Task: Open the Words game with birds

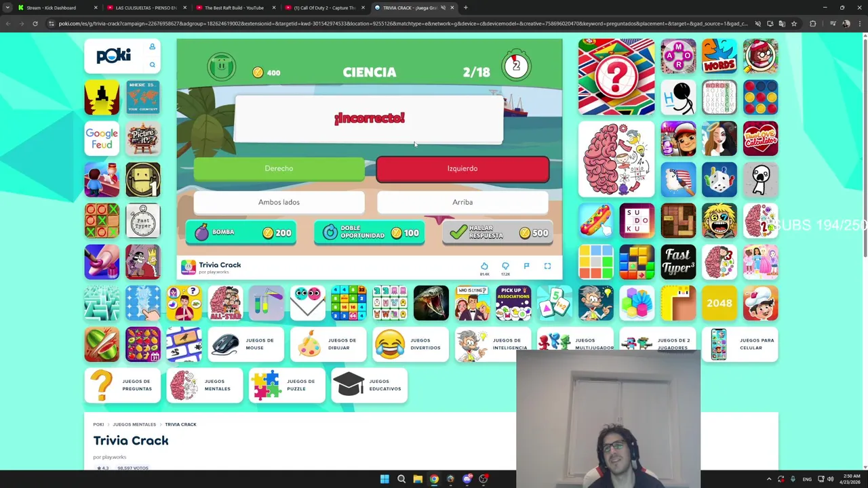Action: click(x=719, y=56)
